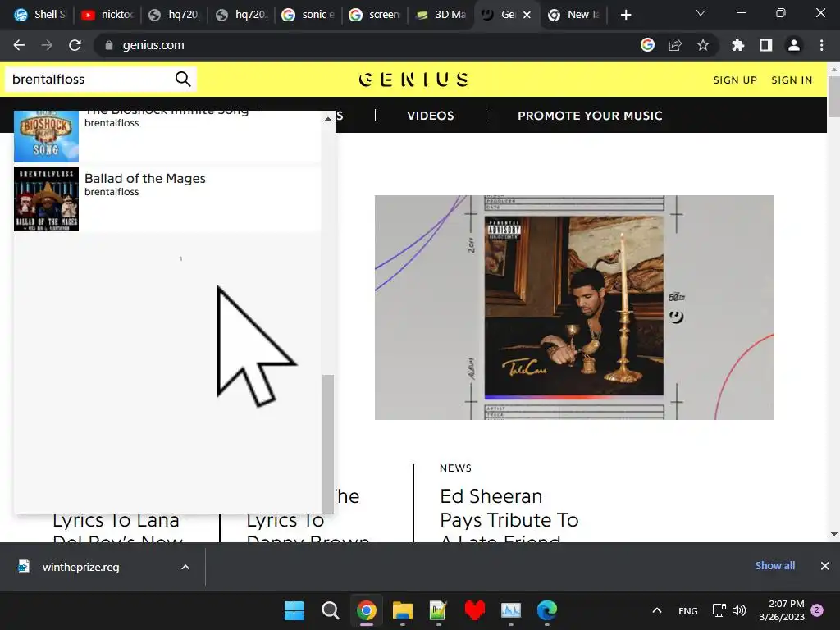Image resolution: width=840 pixels, height=630 pixels.
Task: Click ENG language indicator
Action: click(688, 611)
